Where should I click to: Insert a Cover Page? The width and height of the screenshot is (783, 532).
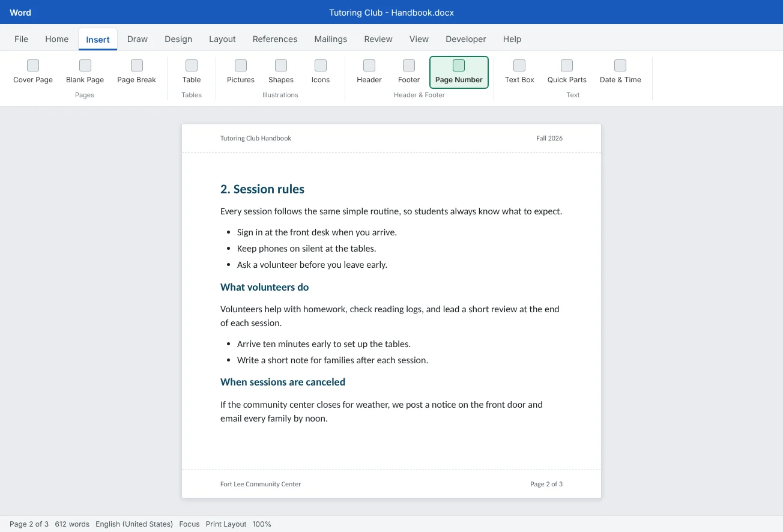pos(33,72)
